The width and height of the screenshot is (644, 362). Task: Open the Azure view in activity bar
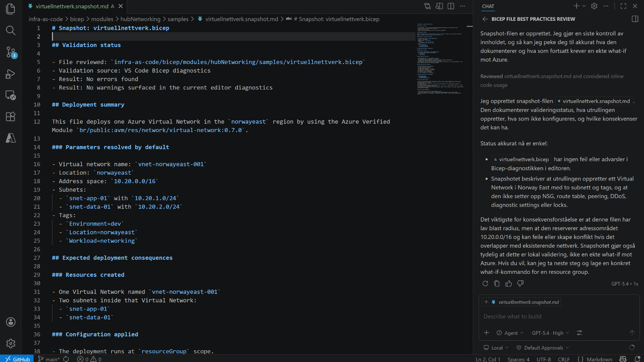[11, 138]
